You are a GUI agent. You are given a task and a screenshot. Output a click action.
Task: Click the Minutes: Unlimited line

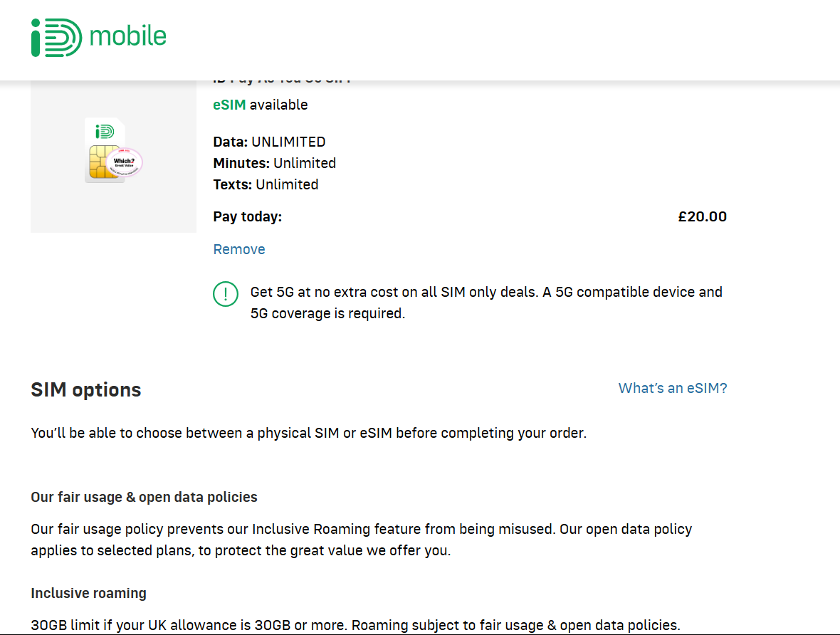coord(274,163)
